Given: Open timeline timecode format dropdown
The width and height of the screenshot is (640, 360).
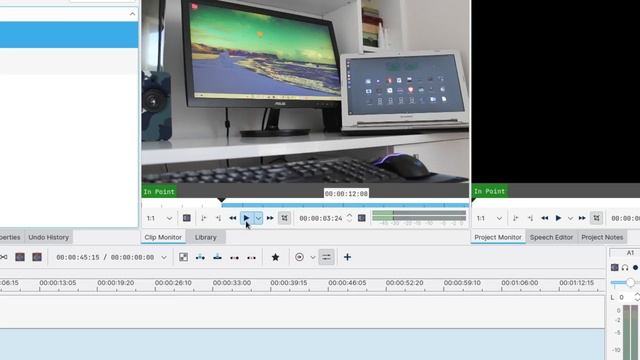Looking at the screenshot, I should pyautogui.click(x=164, y=258).
